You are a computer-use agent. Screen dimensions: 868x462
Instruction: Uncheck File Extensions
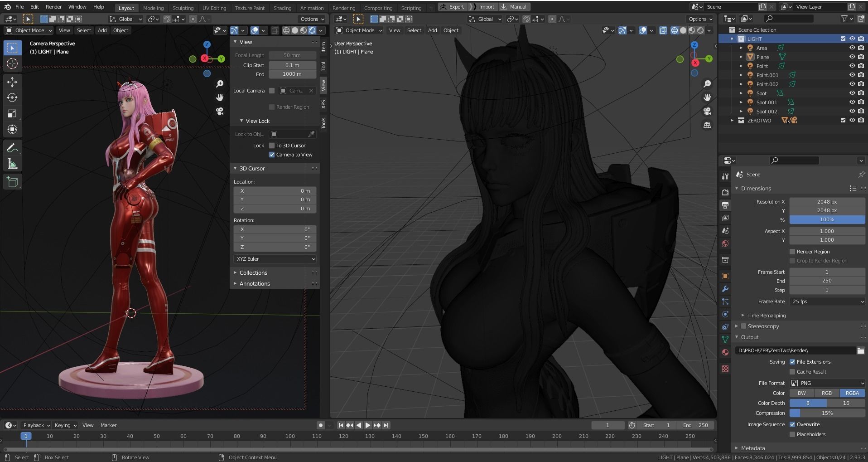792,362
